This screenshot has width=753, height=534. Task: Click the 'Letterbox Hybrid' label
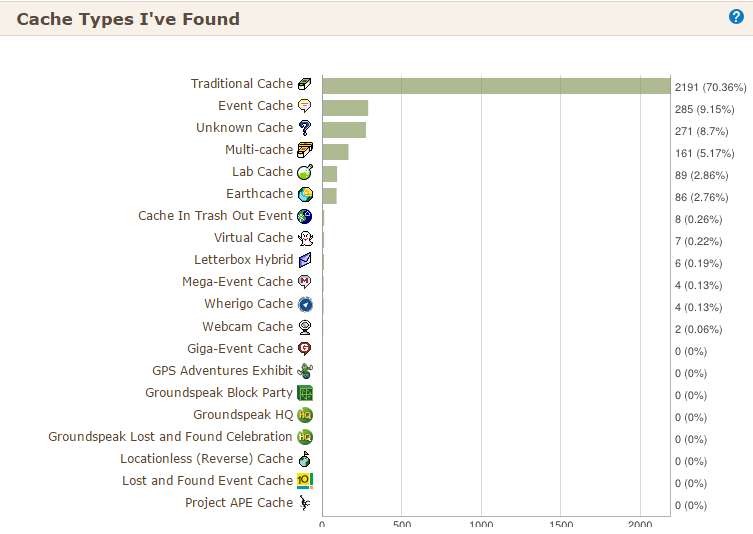[243, 260]
